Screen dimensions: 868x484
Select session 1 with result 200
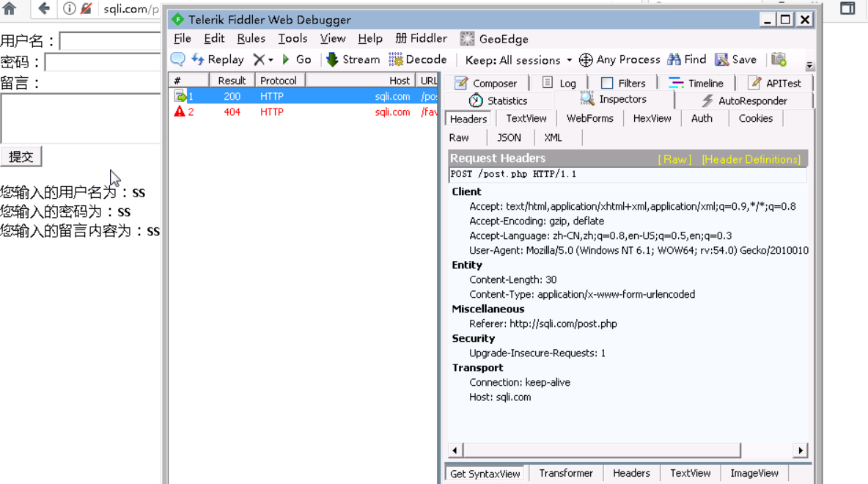coord(304,96)
